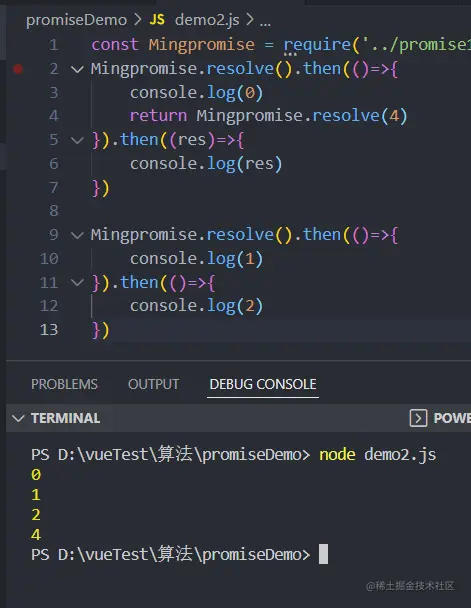
Task: Click line number 13 in gutter
Action: pos(49,330)
